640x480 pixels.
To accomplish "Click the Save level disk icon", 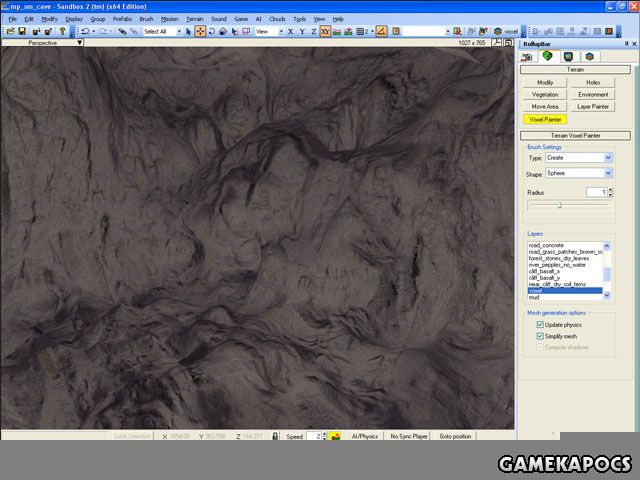I will [x=22, y=31].
